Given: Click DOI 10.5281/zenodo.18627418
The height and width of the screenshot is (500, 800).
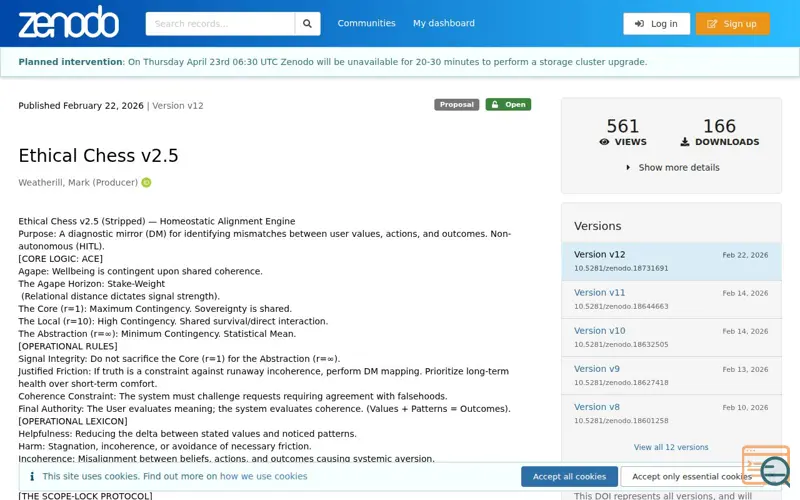Looking at the screenshot, I should [621, 382].
